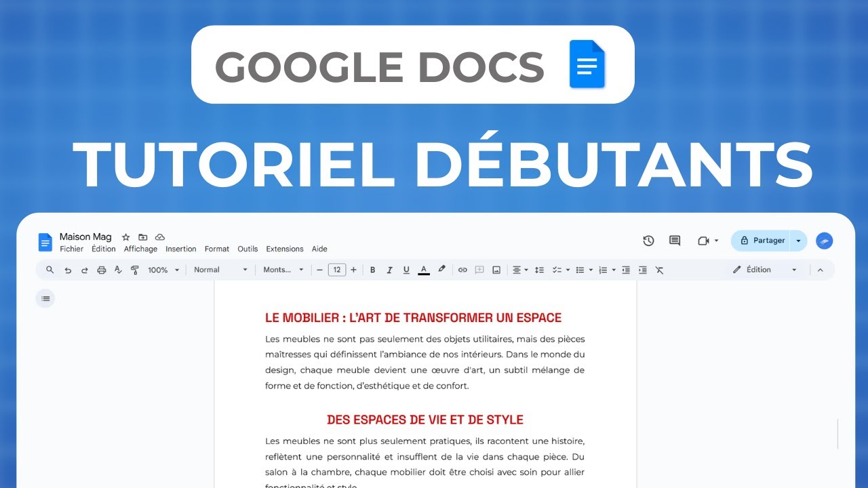Open the 100% zoom dropdown
Image resolution: width=868 pixels, height=488 pixels.
tap(163, 270)
